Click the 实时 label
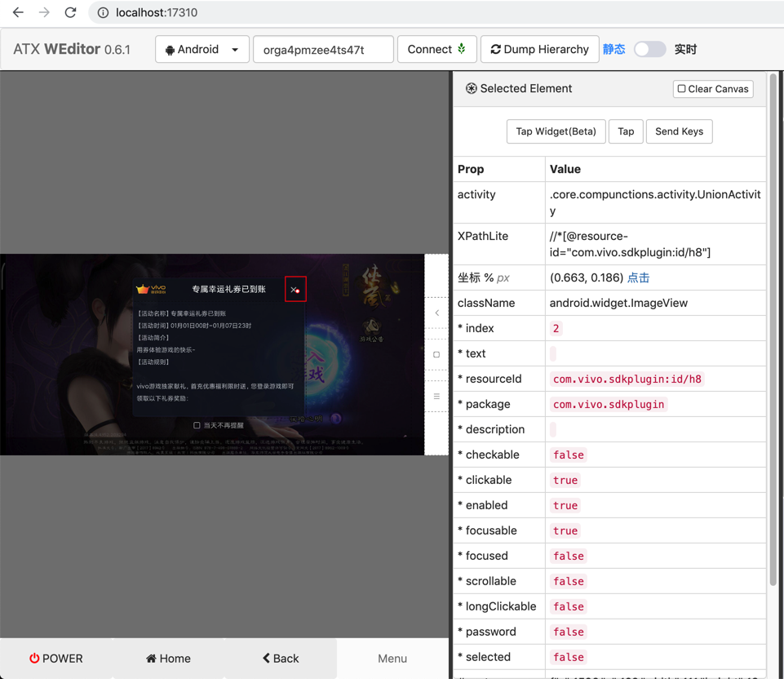This screenshot has width=784, height=679. click(685, 49)
